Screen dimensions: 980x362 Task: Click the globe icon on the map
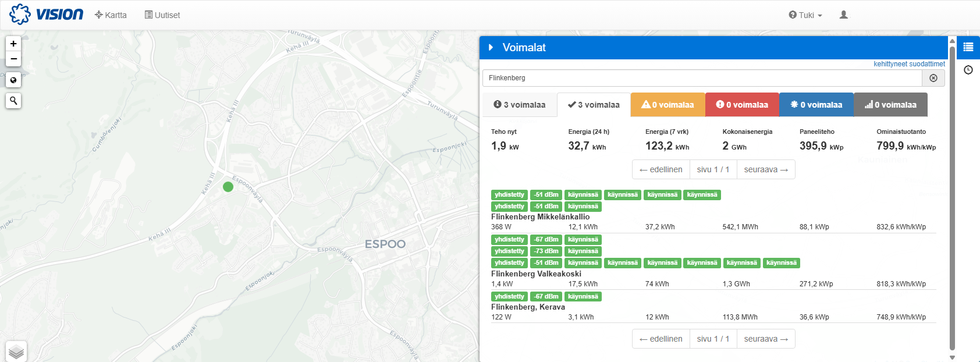13,80
